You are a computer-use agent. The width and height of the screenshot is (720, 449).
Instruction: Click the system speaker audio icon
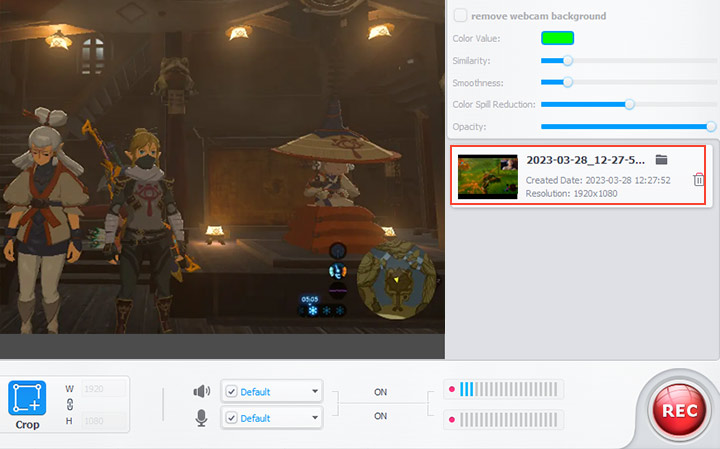pyautogui.click(x=202, y=391)
